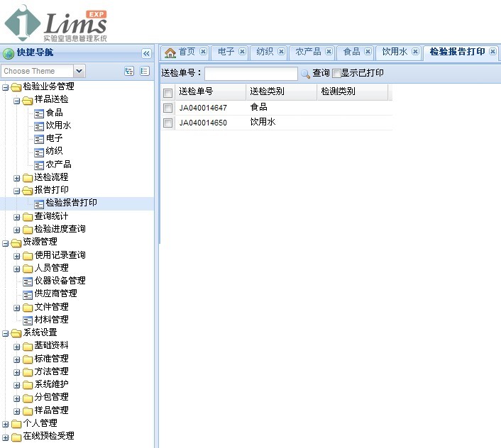The height and width of the screenshot is (448, 501).
Task: Click the 送检单号 search input field
Action: click(251, 74)
